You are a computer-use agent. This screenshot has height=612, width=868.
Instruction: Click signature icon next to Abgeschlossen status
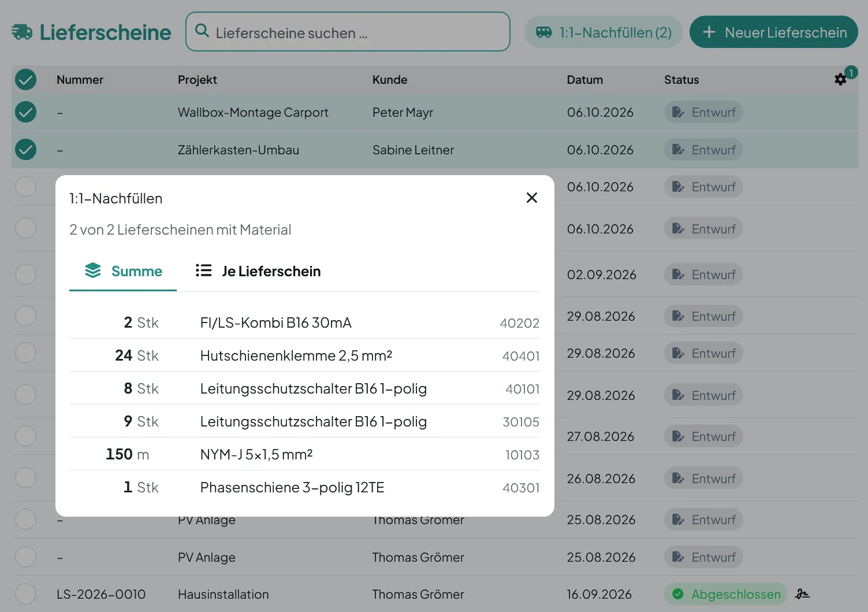pos(802,594)
